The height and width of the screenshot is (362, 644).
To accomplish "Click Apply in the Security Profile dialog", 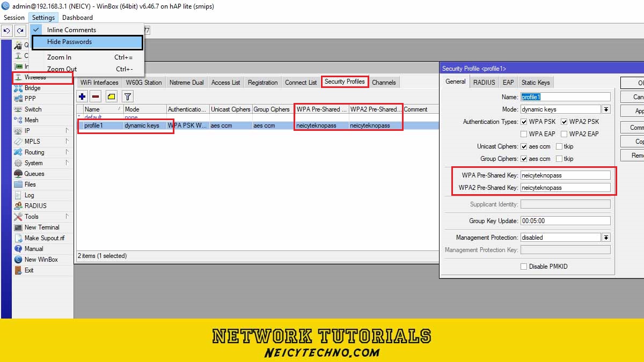I will [x=633, y=111].
